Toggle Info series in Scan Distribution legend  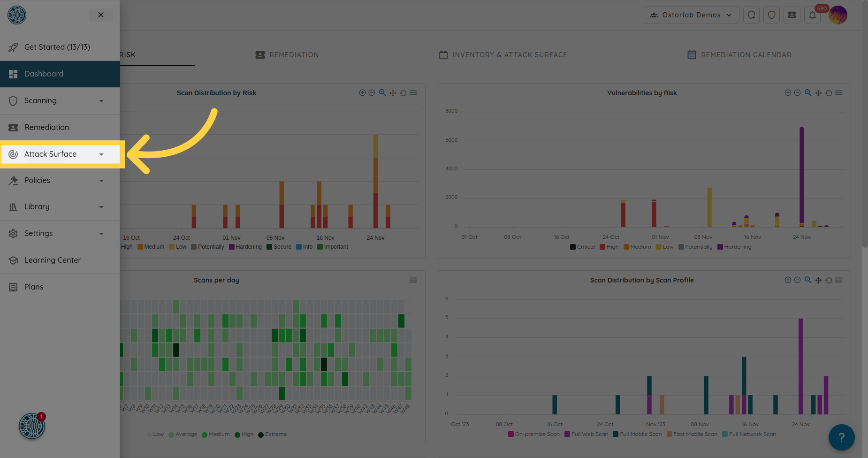pos(305,247)
